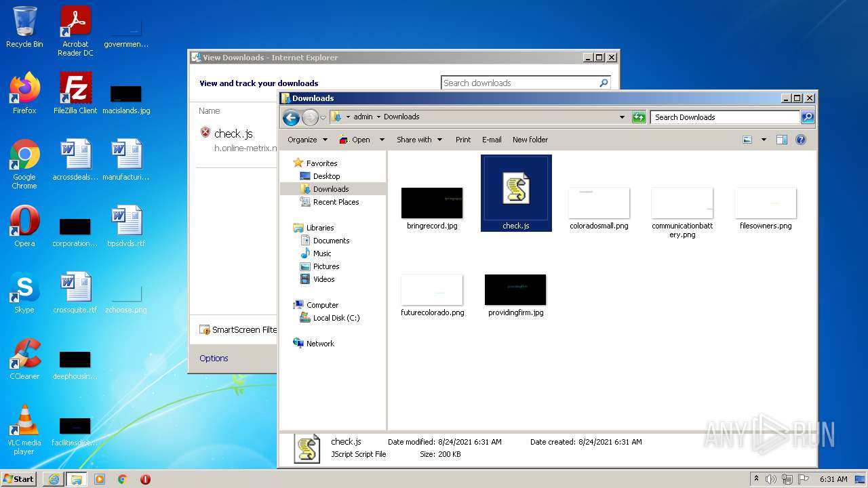Screen dimensions: 868x488
Task: Click New folder button
Action: pyautogui.click(x=530, y=140)
